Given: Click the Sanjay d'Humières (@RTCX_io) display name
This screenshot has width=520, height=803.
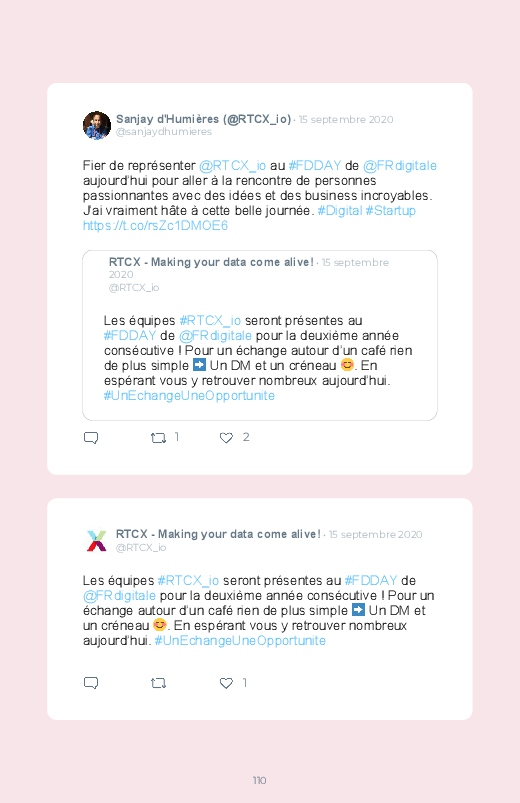Looking at the screenshot, I should tap(203, 119).
